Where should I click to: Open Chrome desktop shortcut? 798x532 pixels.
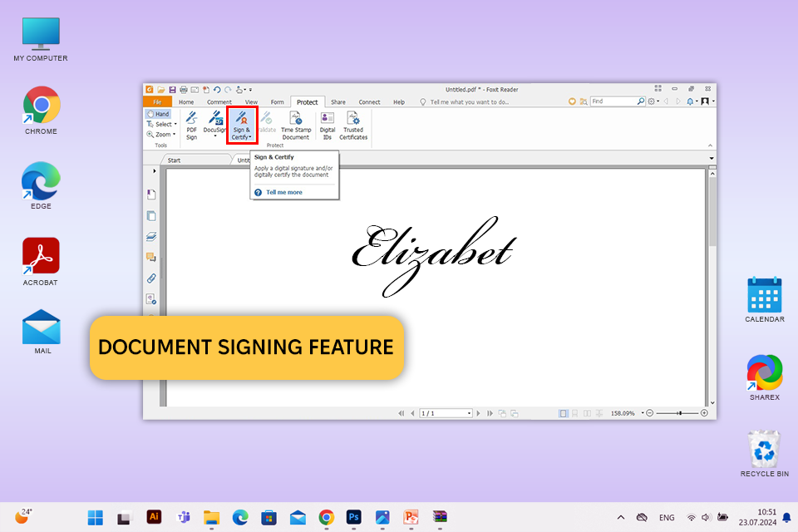pos(41,111)
